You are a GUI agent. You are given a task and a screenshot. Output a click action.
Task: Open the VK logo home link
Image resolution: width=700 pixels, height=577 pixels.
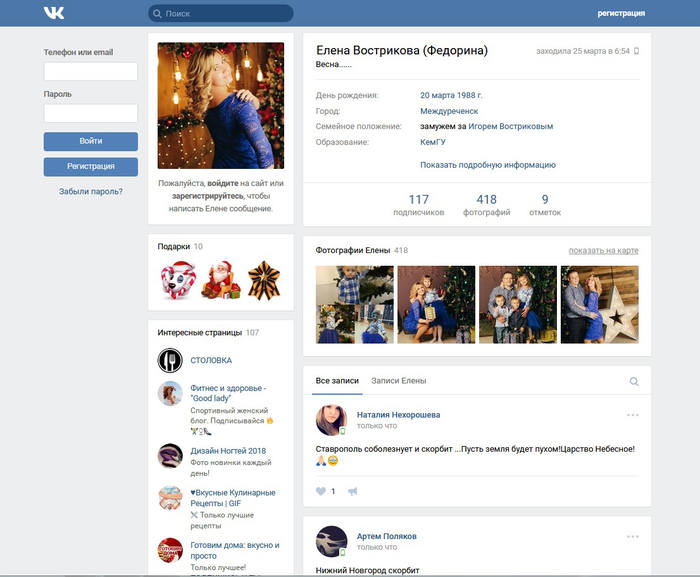[x=54, y=13]
